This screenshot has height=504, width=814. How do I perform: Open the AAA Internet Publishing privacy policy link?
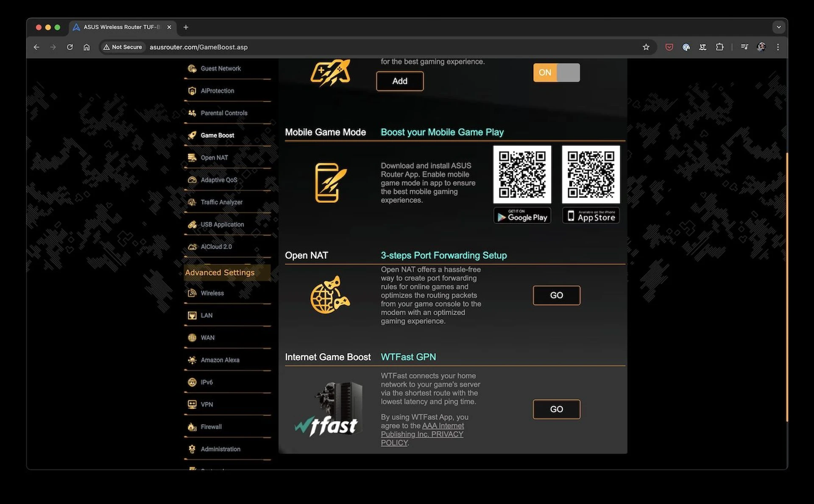[422, 434]
